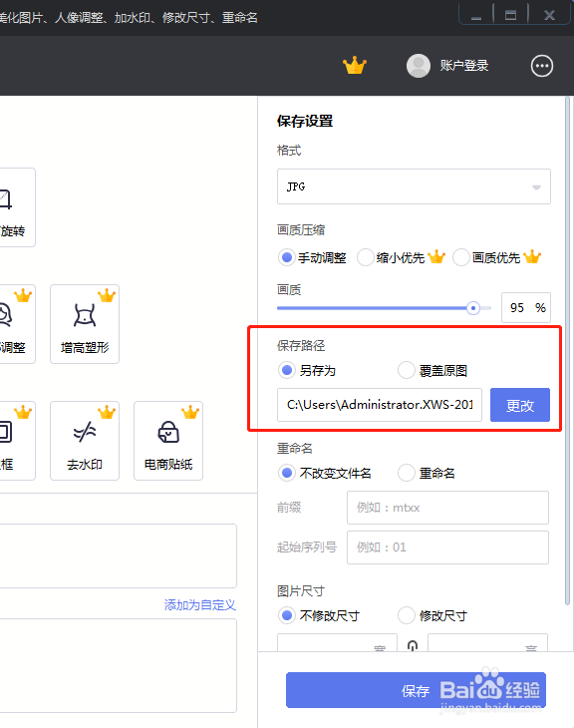Click 账户登录 to sign in
This screenshot has height=728, width=574.
pyautogui.click(x=464, y=66)
